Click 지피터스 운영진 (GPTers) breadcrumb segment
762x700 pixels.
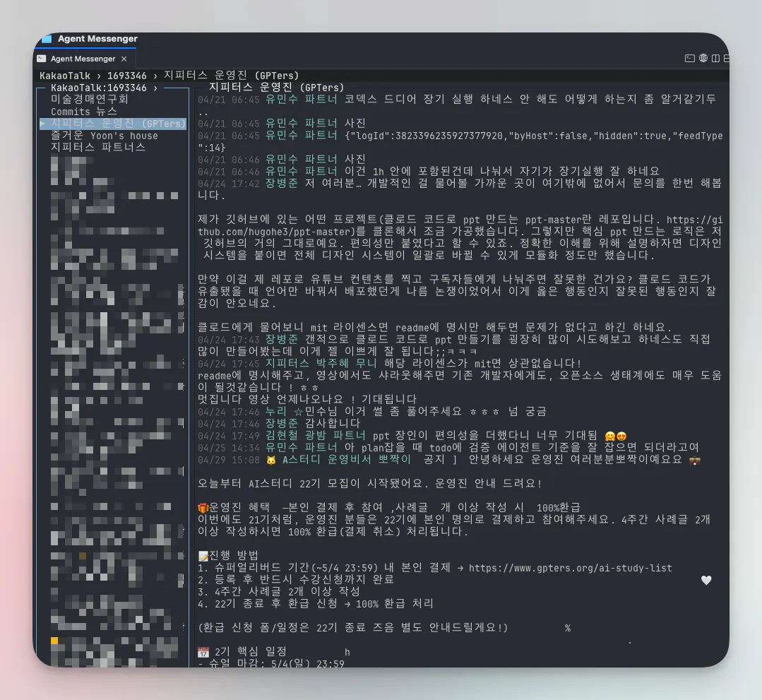click(232, 76)
